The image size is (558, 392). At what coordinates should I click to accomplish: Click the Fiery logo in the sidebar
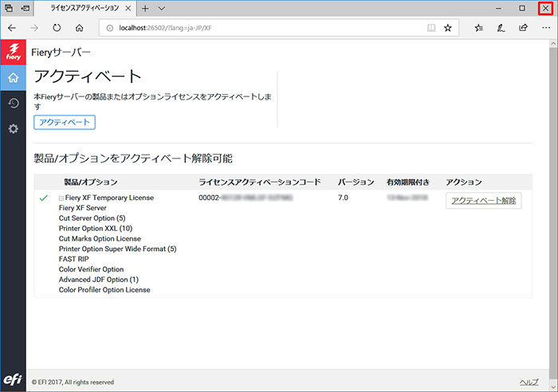(x=14, y=52)
